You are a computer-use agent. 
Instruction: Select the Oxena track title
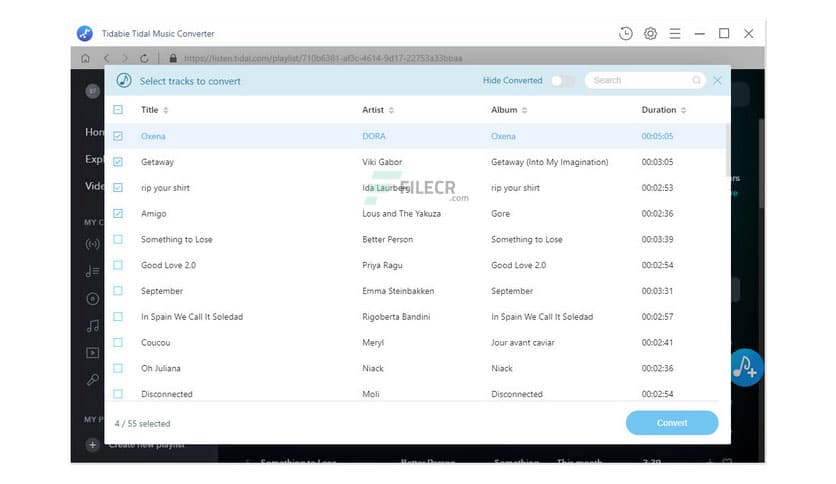[153, 136]
